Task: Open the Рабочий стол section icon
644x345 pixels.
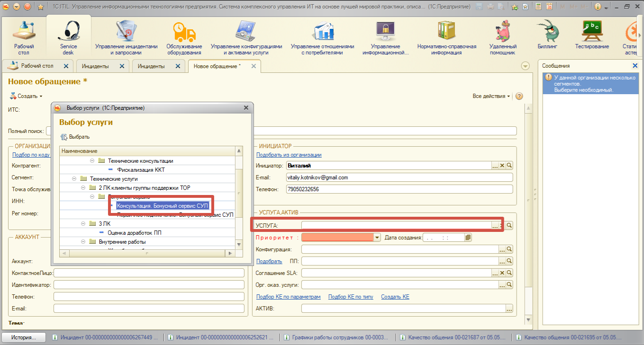Action: pos(24,38)
